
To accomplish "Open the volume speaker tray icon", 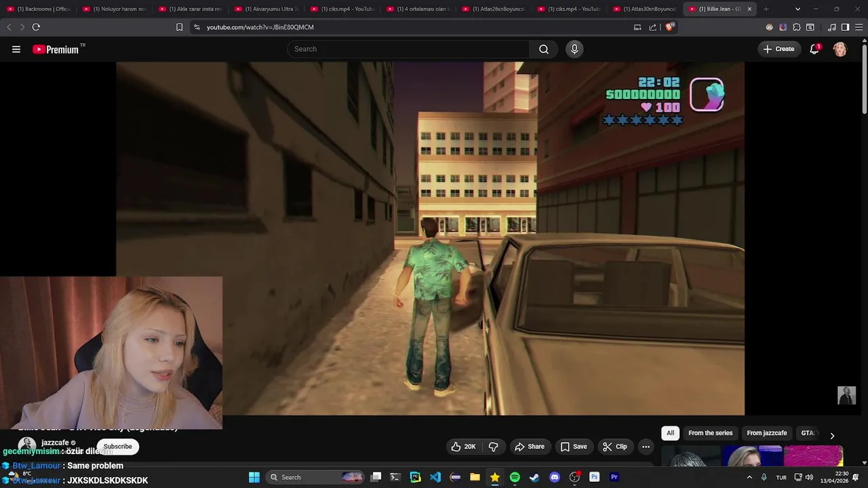I will point(809,477).
